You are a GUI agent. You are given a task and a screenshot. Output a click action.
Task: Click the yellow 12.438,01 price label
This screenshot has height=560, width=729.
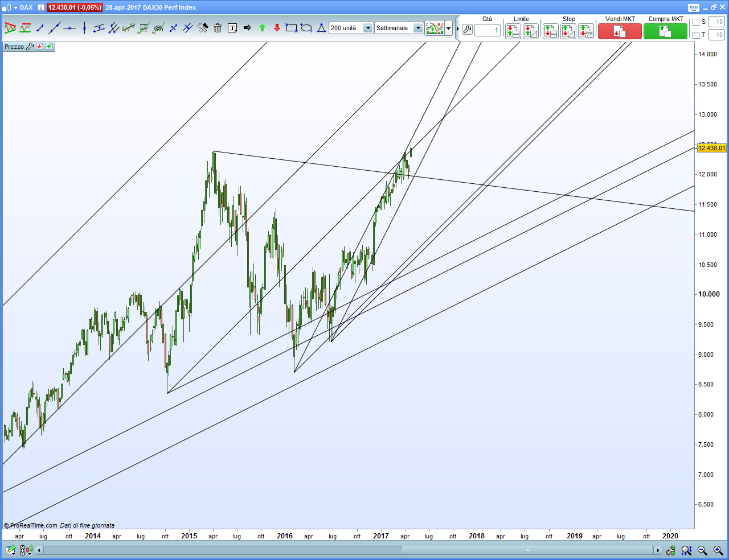point(712,148)
